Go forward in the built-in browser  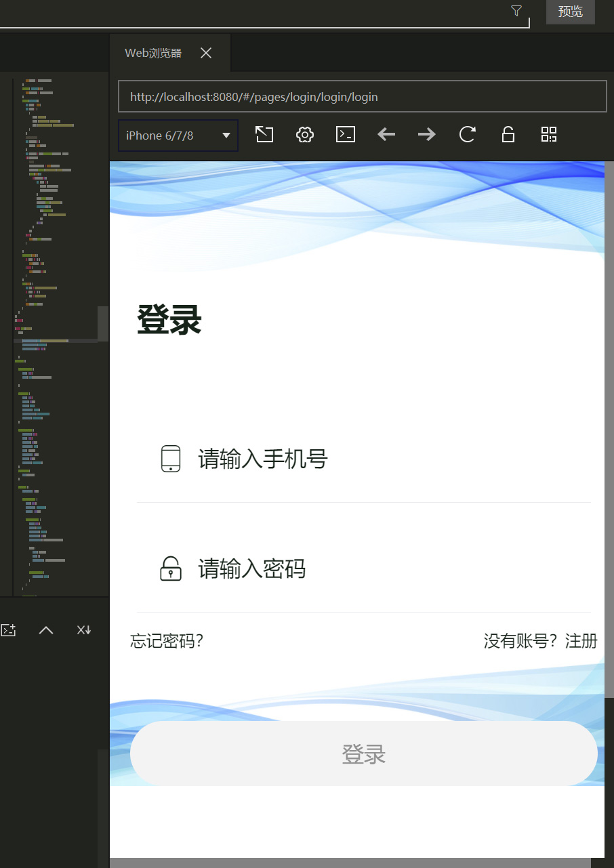(x=427, y=134)
